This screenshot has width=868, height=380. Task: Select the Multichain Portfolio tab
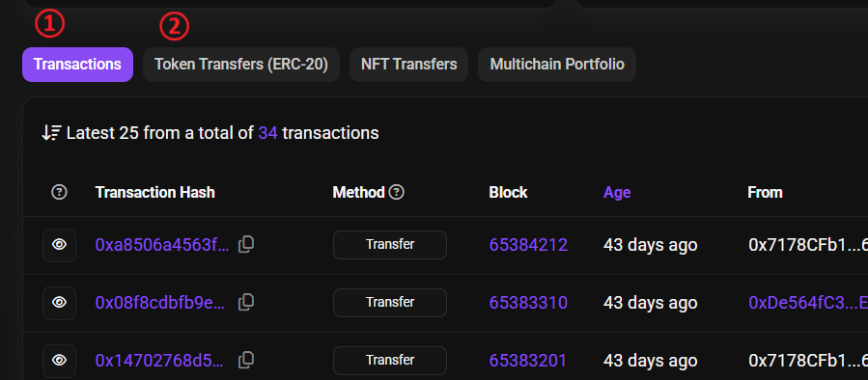557,65
